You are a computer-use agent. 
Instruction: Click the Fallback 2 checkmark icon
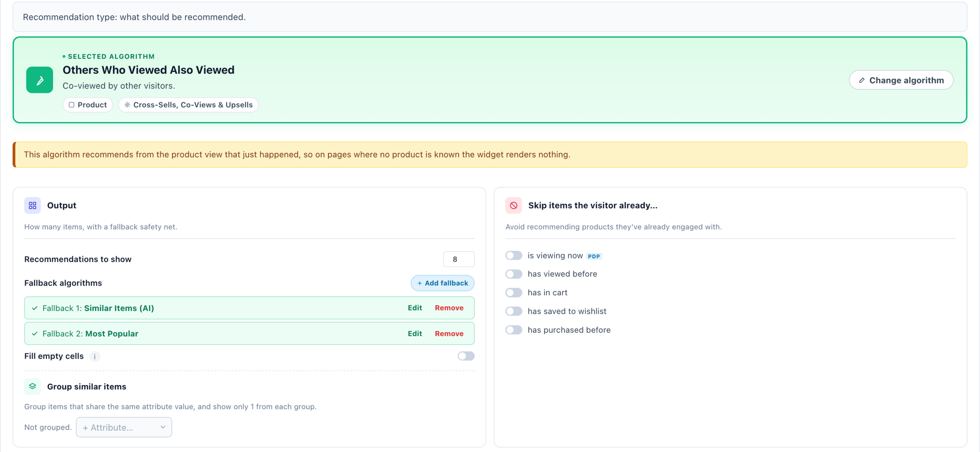point(35,334)
